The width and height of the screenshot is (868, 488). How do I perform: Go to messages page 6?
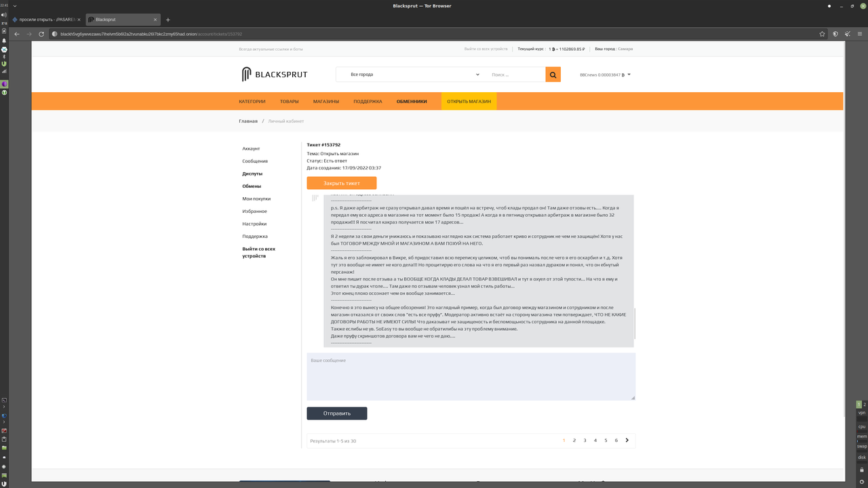point(616,441)
